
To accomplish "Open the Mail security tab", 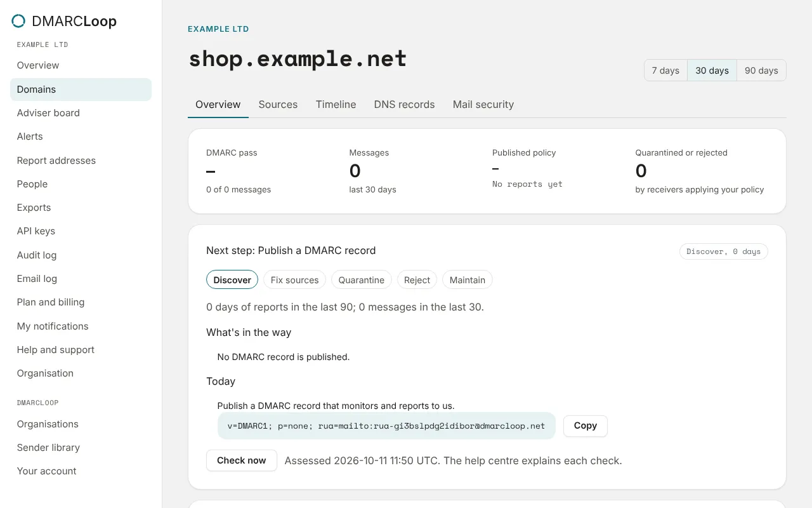I will [x=483, y=105].
